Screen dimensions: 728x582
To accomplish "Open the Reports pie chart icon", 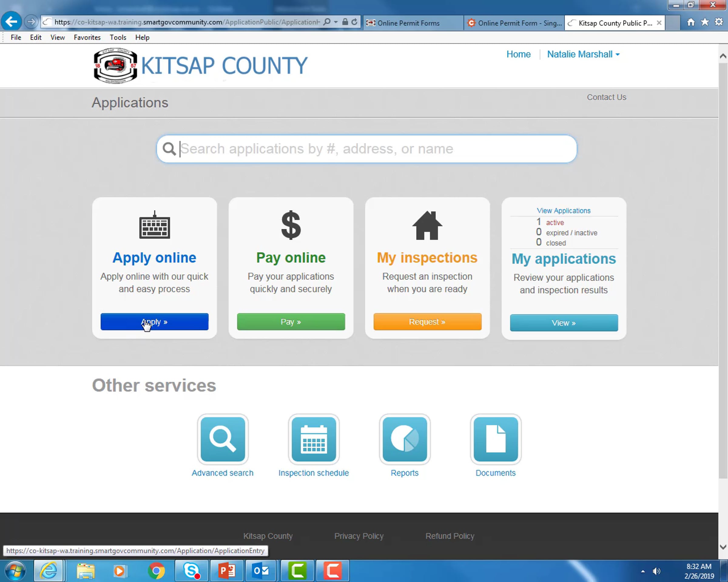I will click(405, 439).
